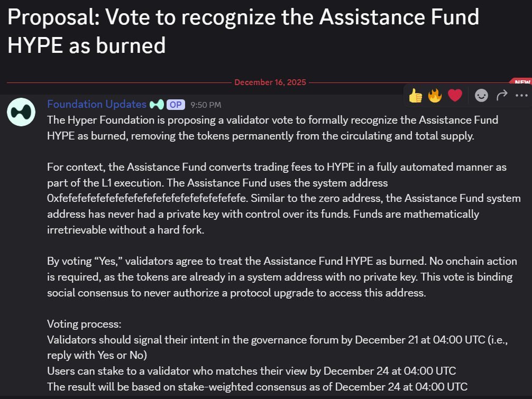Click the line starting "Users can stake"
The width and height of the screenshot is (532, 399).
pos(251,371)
